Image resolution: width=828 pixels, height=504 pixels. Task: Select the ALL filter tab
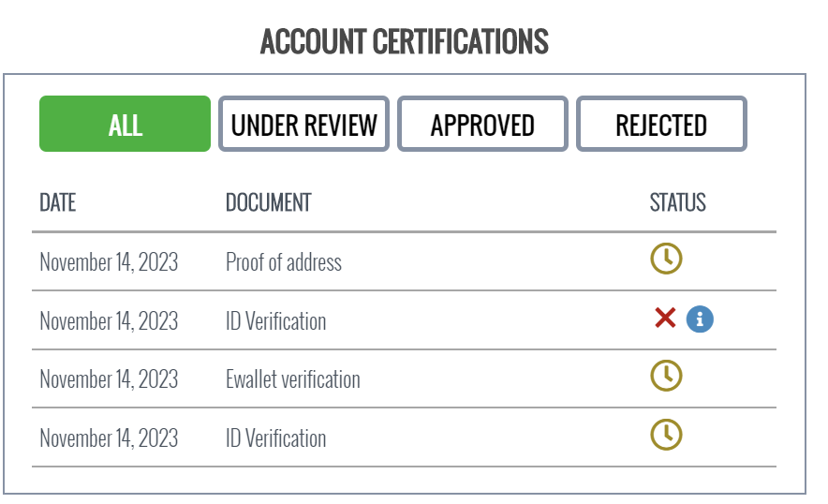126,124
